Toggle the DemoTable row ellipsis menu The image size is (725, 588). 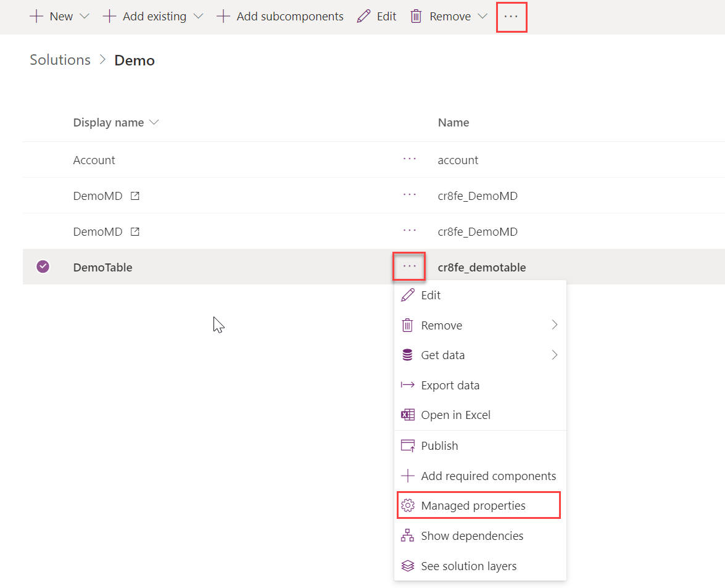point(409,267)
